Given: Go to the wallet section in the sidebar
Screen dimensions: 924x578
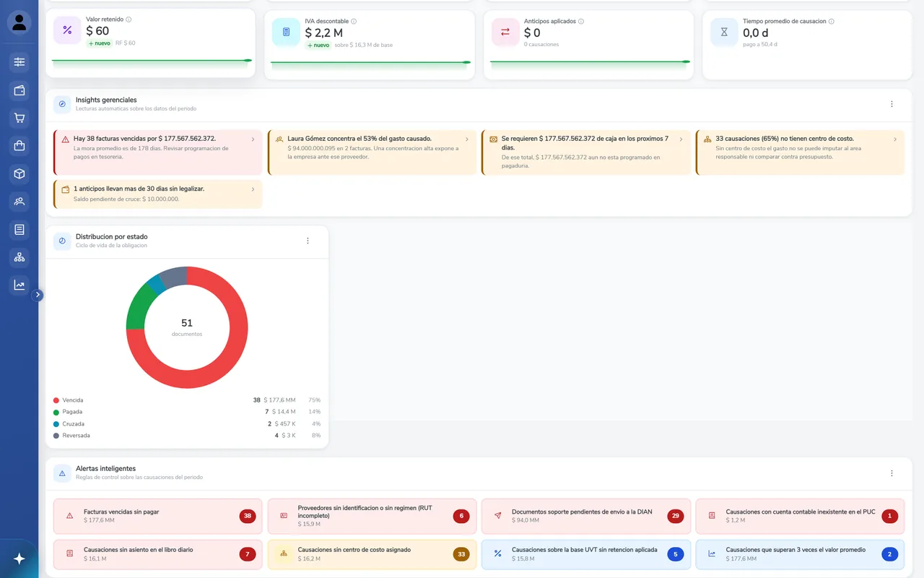Looking at the screenshot, I should [x=19, y=90].
